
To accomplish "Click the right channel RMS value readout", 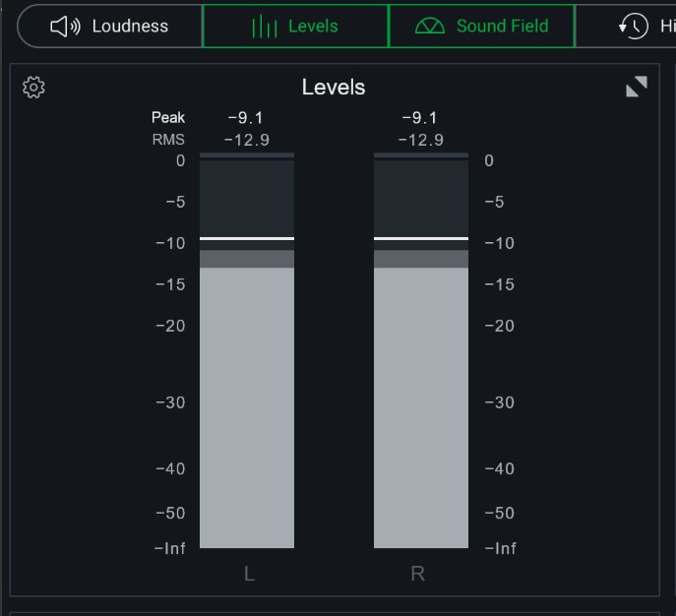I will point(420,140).
